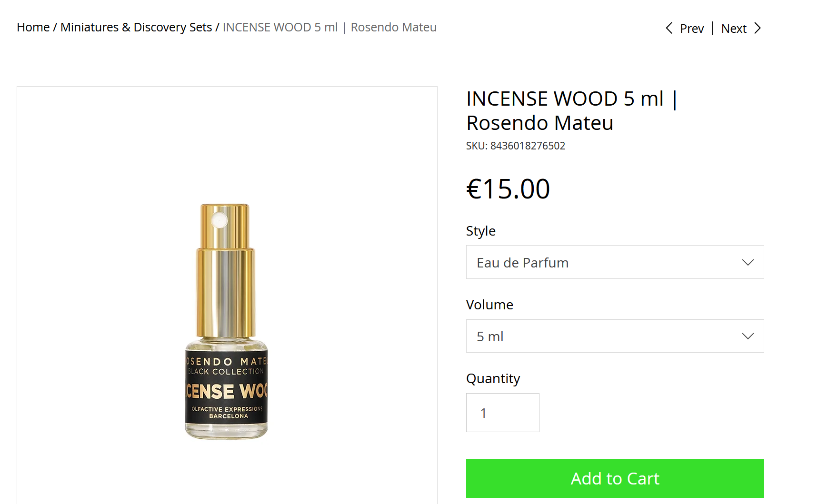This screenshot has width=828, height=504.
Task: Click the Volume dropdown chevron arrow
Action: tap(748, 336)
